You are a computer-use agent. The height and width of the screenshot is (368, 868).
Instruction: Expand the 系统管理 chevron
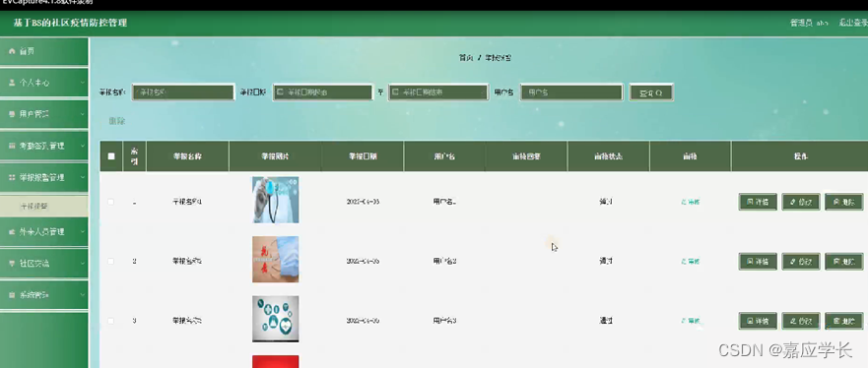82,295
